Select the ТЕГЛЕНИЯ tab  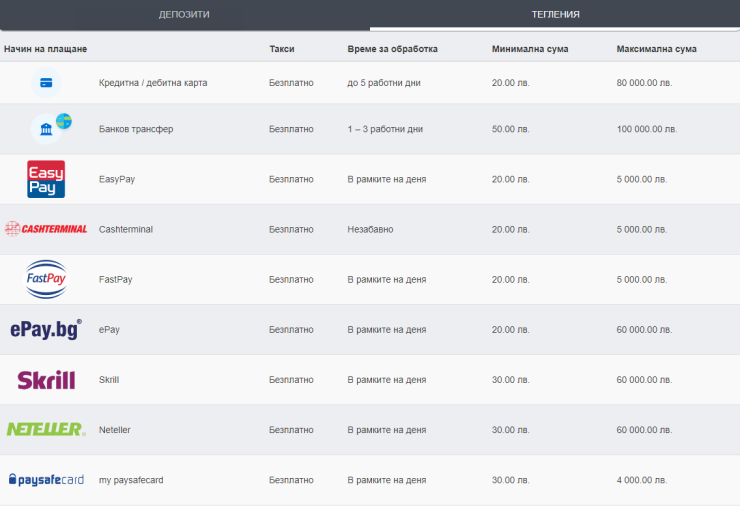click(555, 15)
